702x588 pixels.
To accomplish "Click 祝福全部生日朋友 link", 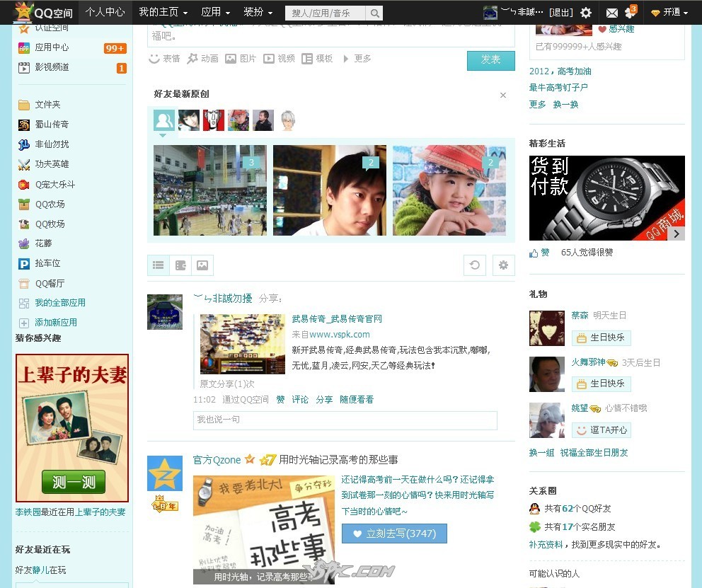I will click(594, 453).
